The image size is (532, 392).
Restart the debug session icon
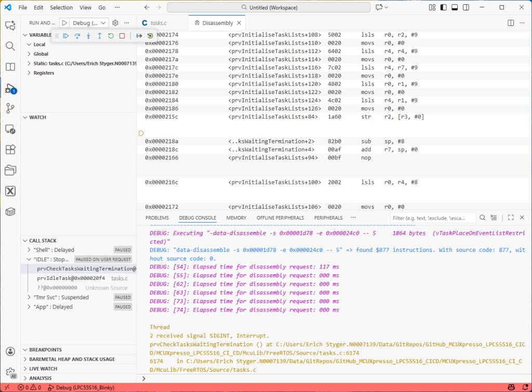coord(111,35)
